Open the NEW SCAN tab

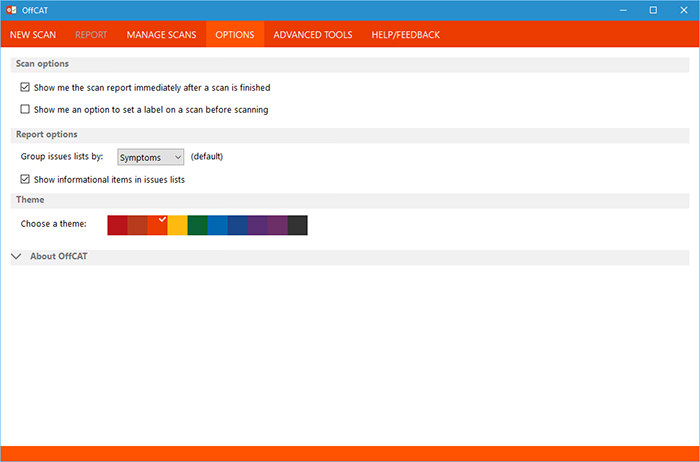[33, 35]
